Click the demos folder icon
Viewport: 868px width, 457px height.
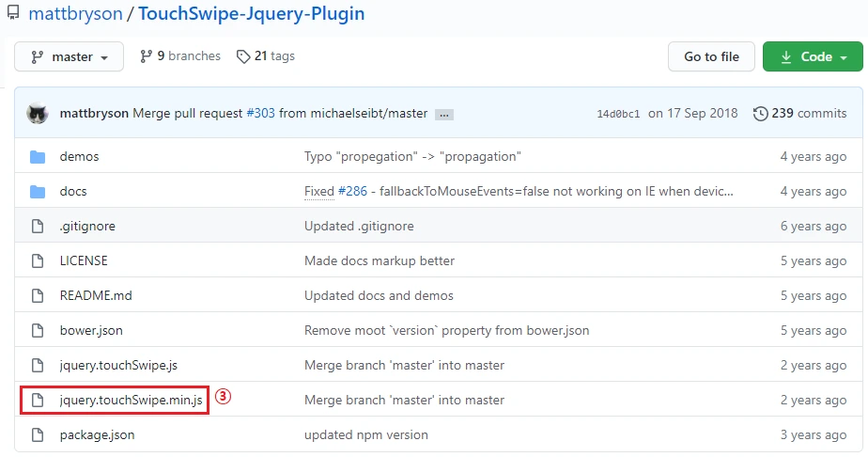click(38, 157)
